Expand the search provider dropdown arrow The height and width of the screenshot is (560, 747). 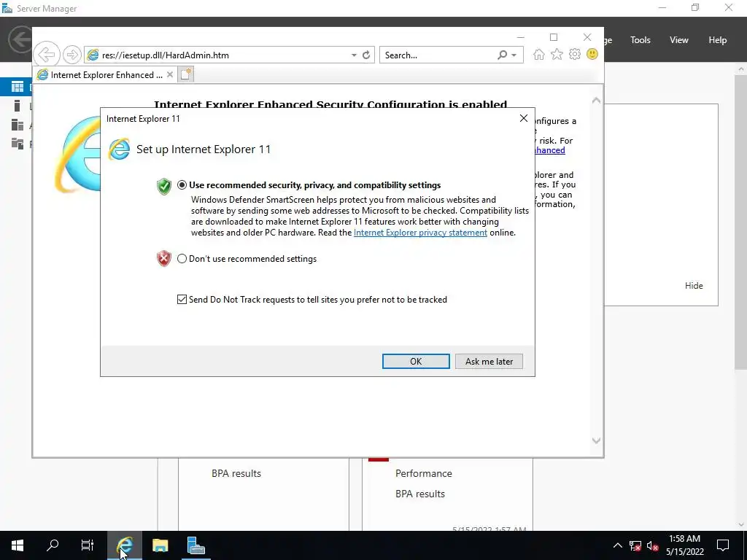pos(514,55)
